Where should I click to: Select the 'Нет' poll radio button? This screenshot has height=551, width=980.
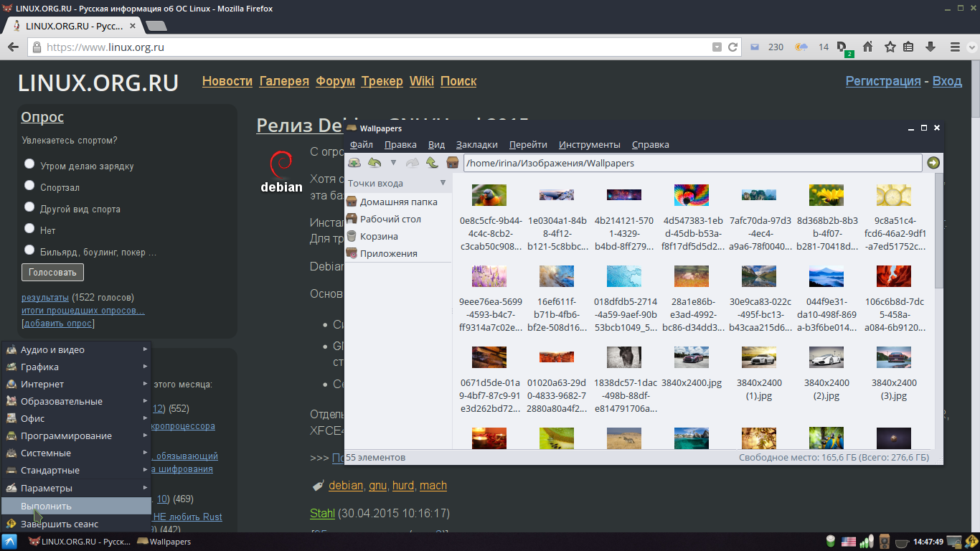pyautogui.click(x=29, y=229)
